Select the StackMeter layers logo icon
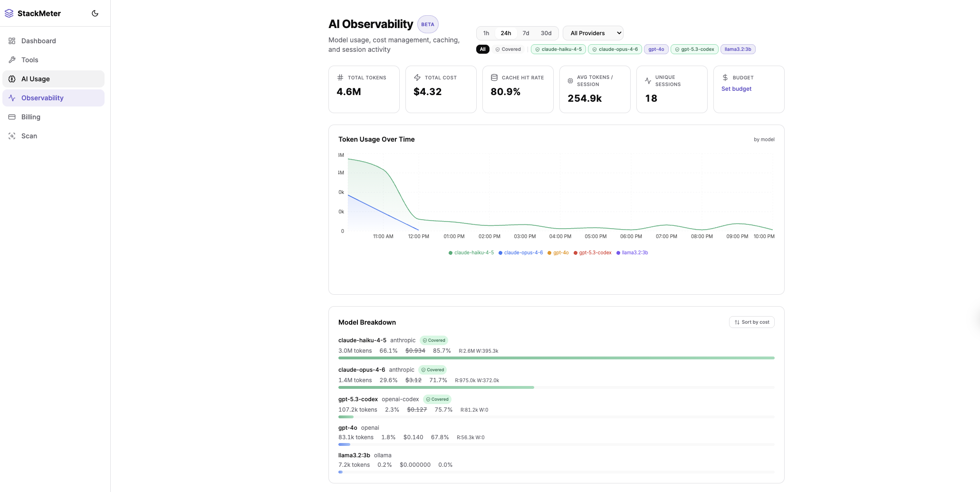The height and width of the screenshot is (492, 980). click(x=9, y=13)
